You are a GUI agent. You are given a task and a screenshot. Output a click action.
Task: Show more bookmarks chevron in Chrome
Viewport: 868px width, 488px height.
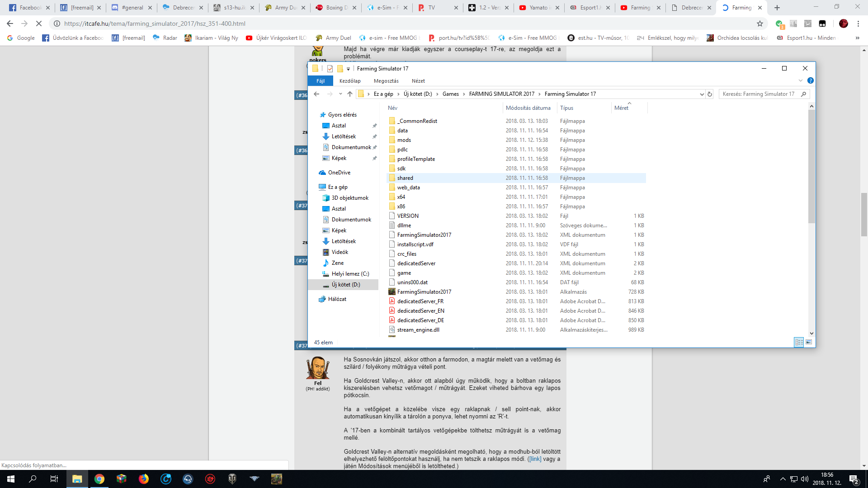point(857,38)
